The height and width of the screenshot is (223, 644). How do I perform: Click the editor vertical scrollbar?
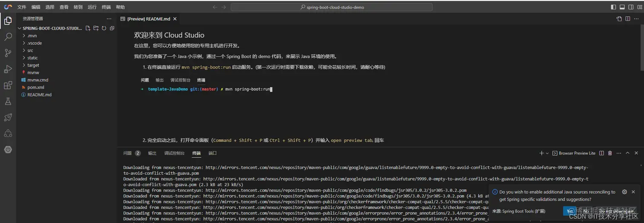[642, 47]
